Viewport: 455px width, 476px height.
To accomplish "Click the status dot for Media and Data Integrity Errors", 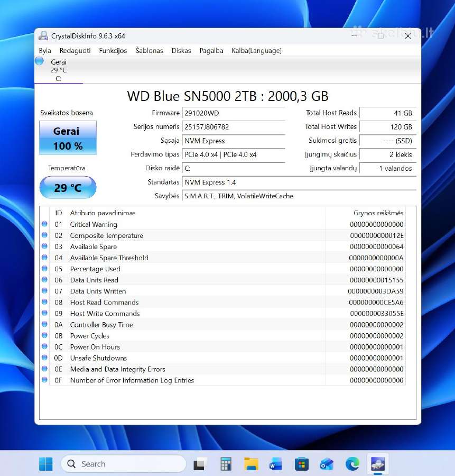I will (x=44, y=369).
